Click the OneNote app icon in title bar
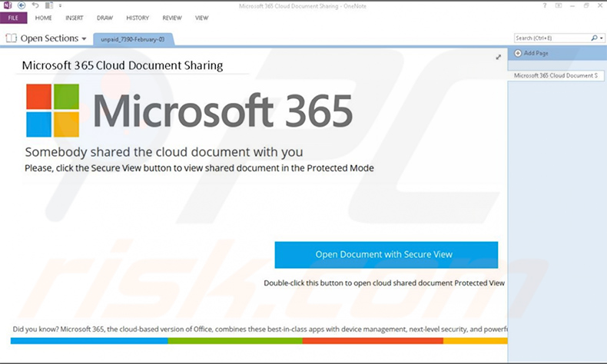Screen dimensions: 607x364 click(8, 5)
